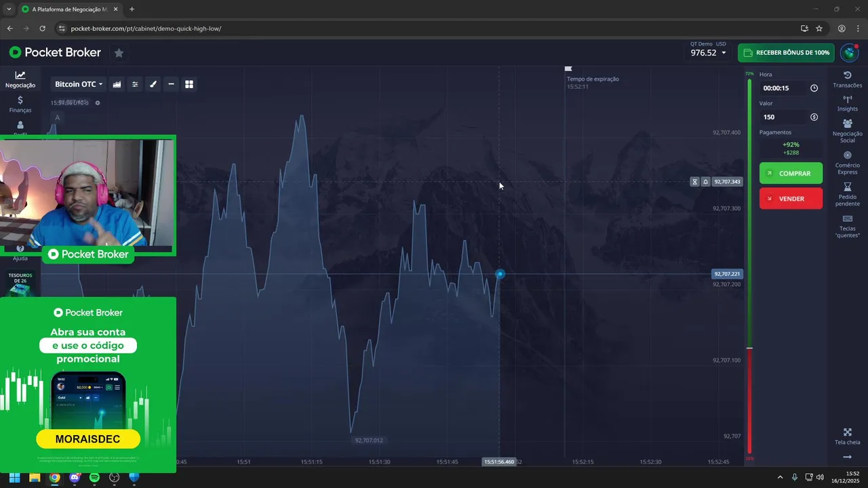Open the Transações panel
868x488 pixels.
click(x=847, y=79)
